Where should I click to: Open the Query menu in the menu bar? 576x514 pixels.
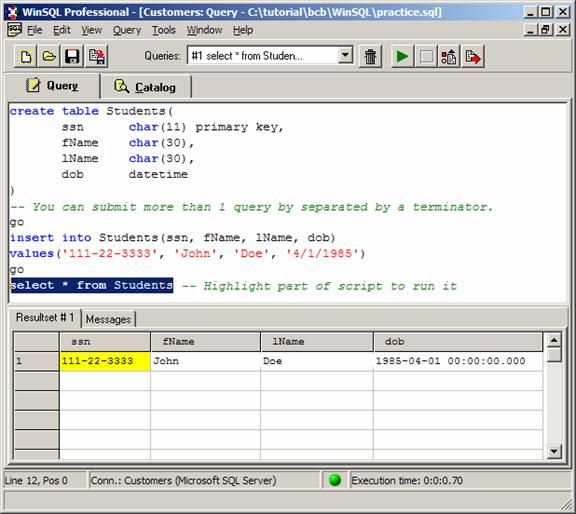pyautogui.click(x=127, y=30)
